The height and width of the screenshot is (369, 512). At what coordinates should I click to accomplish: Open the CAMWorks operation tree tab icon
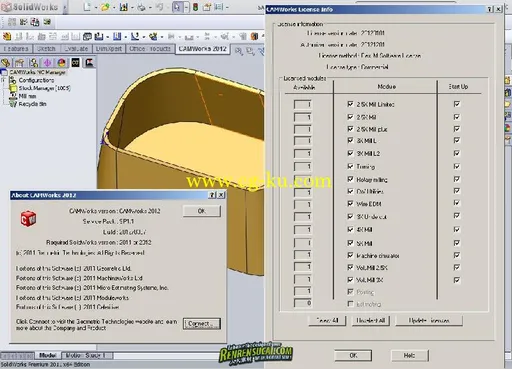[x=89, y=63]
